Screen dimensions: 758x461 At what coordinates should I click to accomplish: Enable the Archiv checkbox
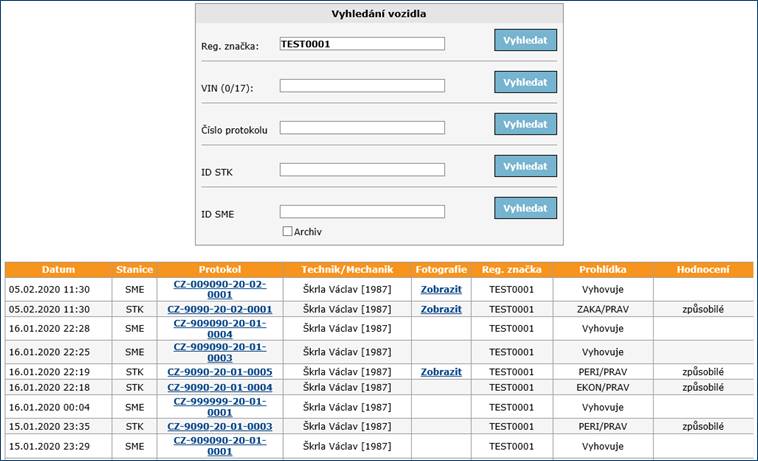[x=287, y=231]
